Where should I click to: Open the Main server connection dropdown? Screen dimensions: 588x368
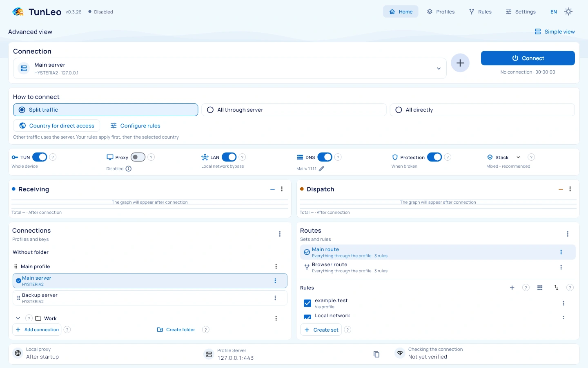pos(230,68)
